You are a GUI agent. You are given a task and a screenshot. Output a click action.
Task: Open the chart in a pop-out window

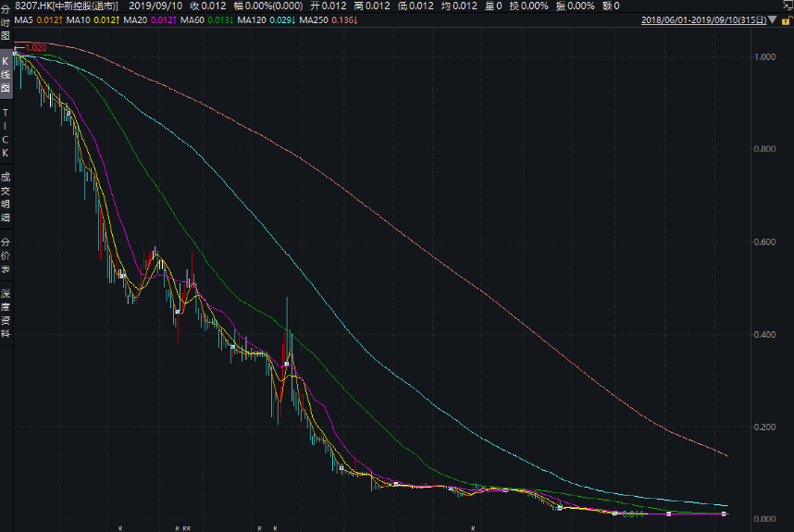pyautogui.click(x=788, y=6)
